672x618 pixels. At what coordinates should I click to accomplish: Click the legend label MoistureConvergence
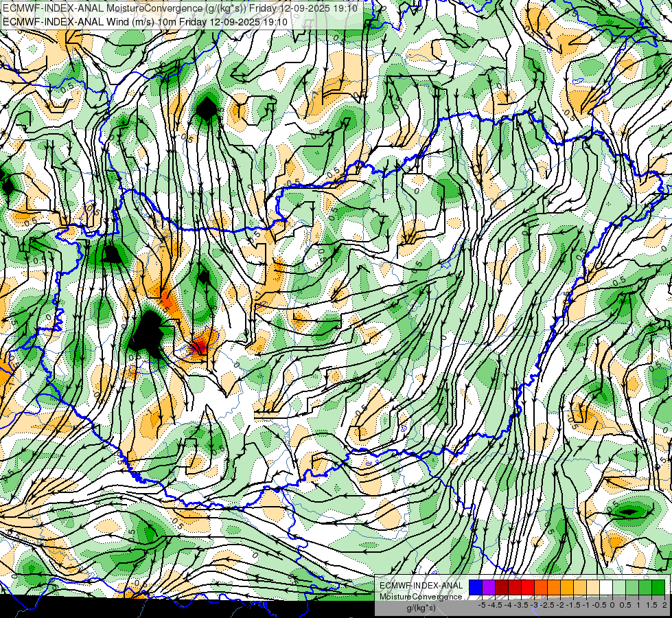pyautogui.click(x=421, y=597)
